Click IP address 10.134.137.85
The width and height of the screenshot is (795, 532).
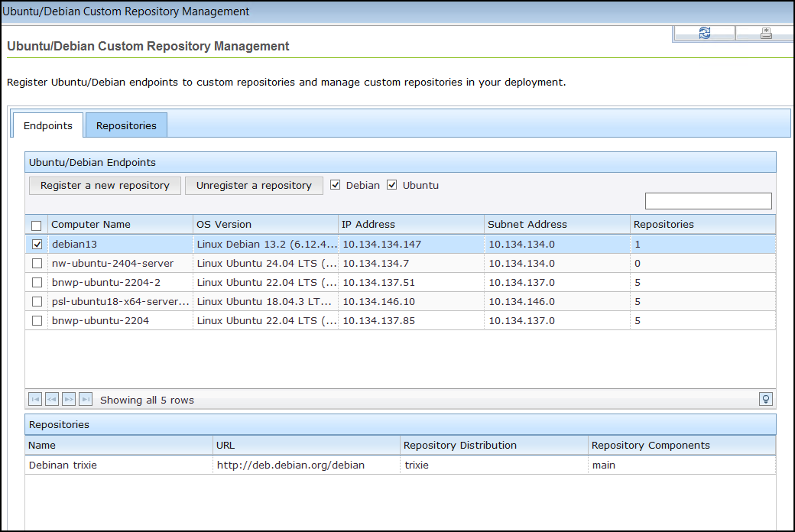(x=378, y=320)
